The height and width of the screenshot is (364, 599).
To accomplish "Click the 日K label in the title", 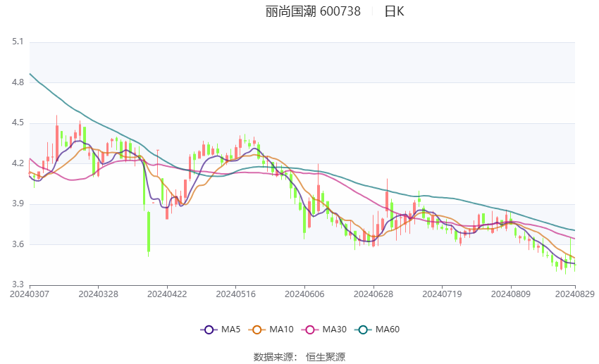I will pyautogui.click(x=394, y=11).
